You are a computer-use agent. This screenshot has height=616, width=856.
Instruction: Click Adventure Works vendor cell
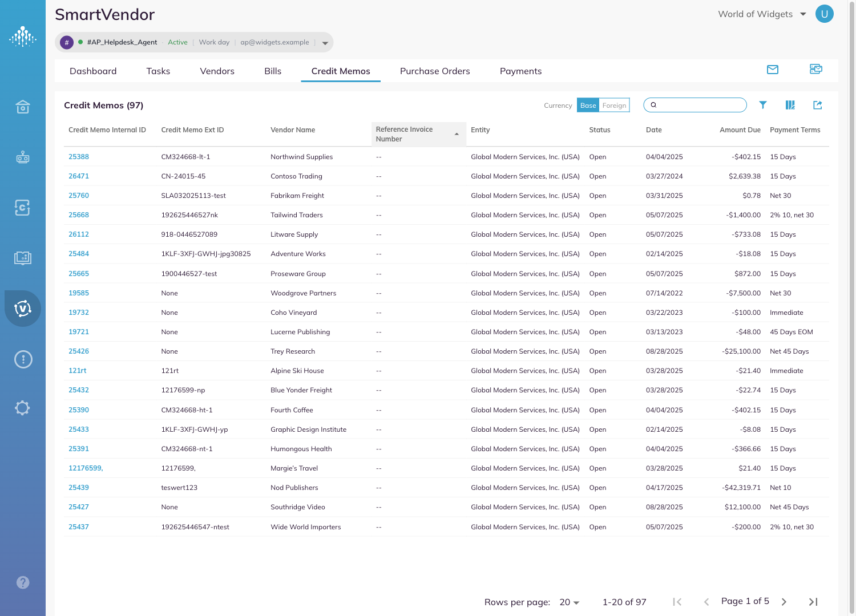pyautogui.click(x=298, y=254)
